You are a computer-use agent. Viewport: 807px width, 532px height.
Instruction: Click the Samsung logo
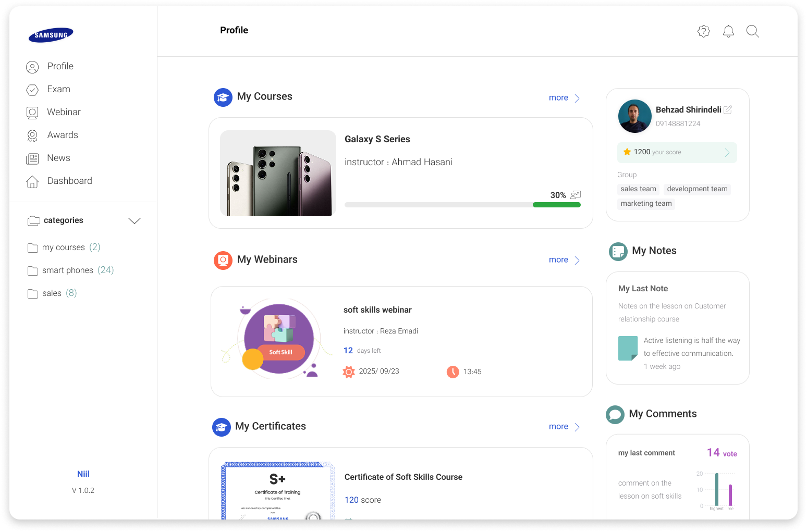pos(51,35)
